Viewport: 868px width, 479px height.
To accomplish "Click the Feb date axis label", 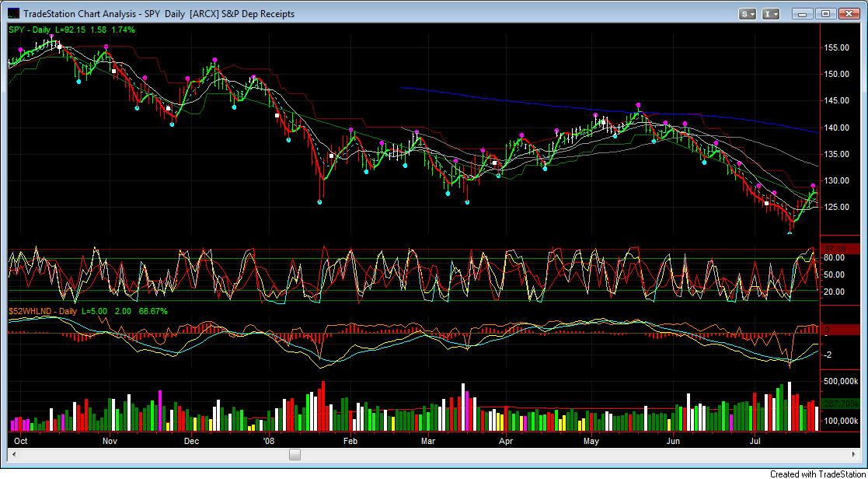I will [350, 442].
